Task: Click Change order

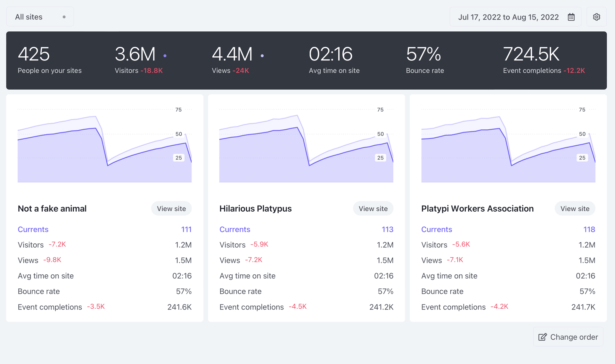Action: pyautogui.click(x=568, y=337)
